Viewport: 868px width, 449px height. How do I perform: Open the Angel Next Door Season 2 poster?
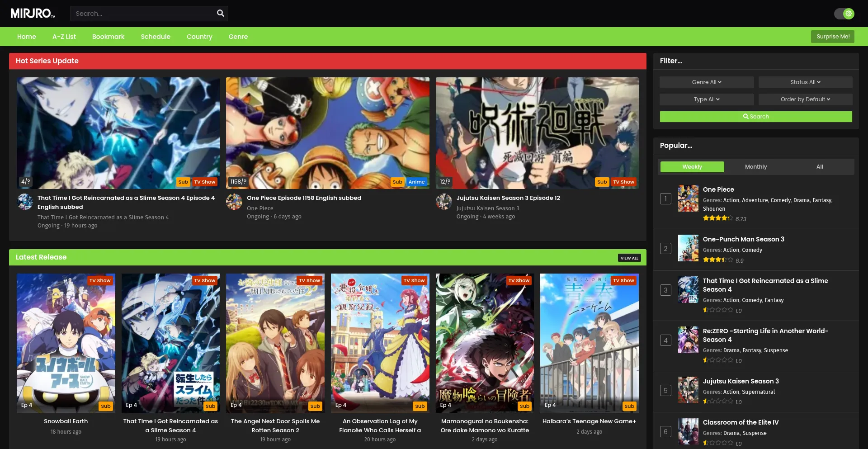pyautogui.click(x=275, y=343)
